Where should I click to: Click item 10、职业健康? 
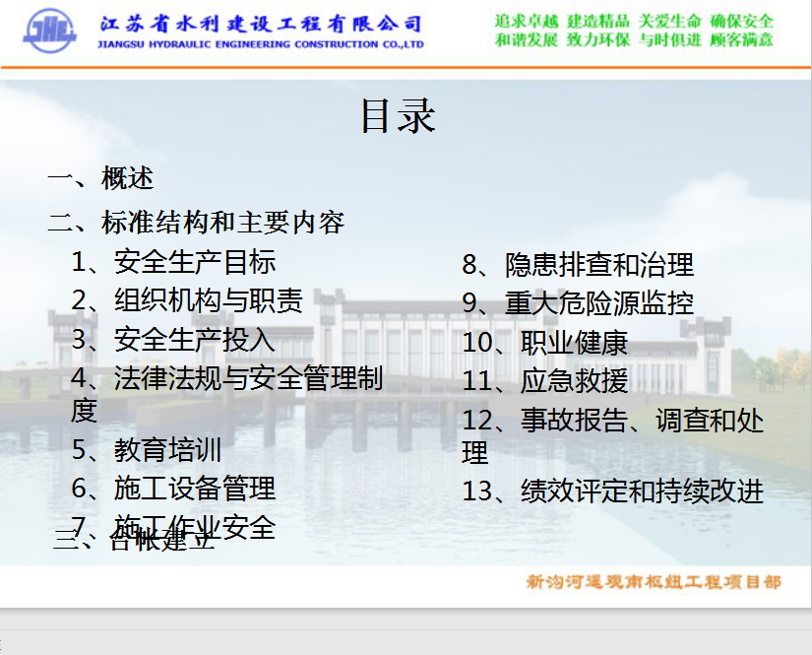click(x=545, y=343)
